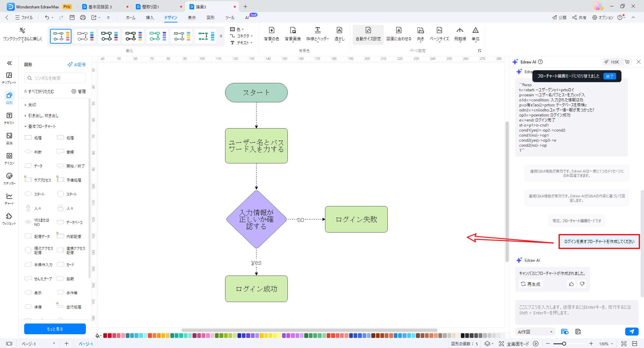The height and width of the screenshot is (348, 644).
Task: Click the もっと見る button
Action: click(x=55, y=329)
